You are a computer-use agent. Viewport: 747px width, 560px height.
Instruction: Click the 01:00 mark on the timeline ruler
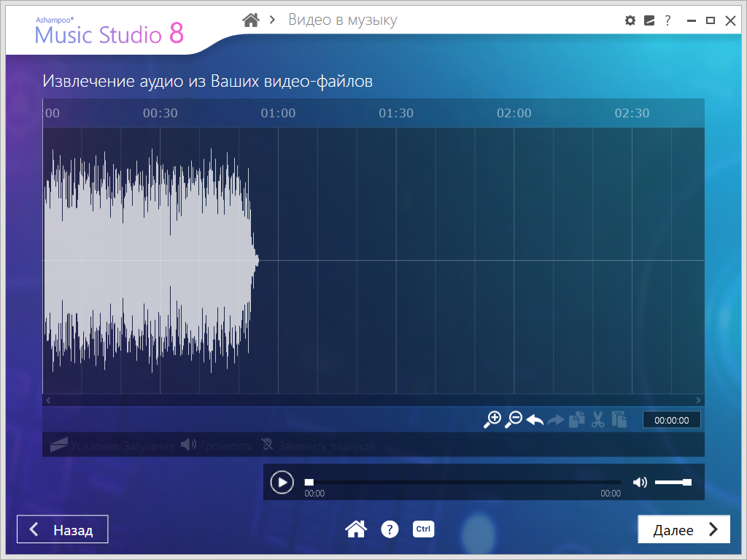[x=278, y=113]
